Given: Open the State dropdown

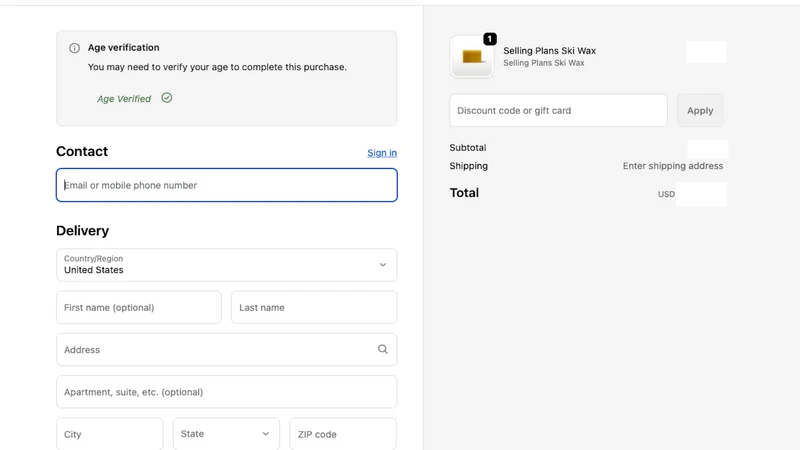Looking at the screenshot, I should point(226,434).
